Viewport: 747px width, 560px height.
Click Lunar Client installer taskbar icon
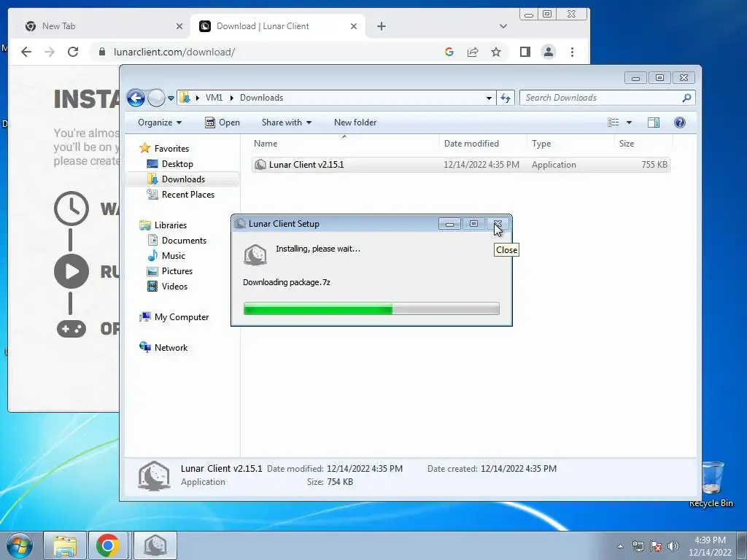tap(155, 545)
